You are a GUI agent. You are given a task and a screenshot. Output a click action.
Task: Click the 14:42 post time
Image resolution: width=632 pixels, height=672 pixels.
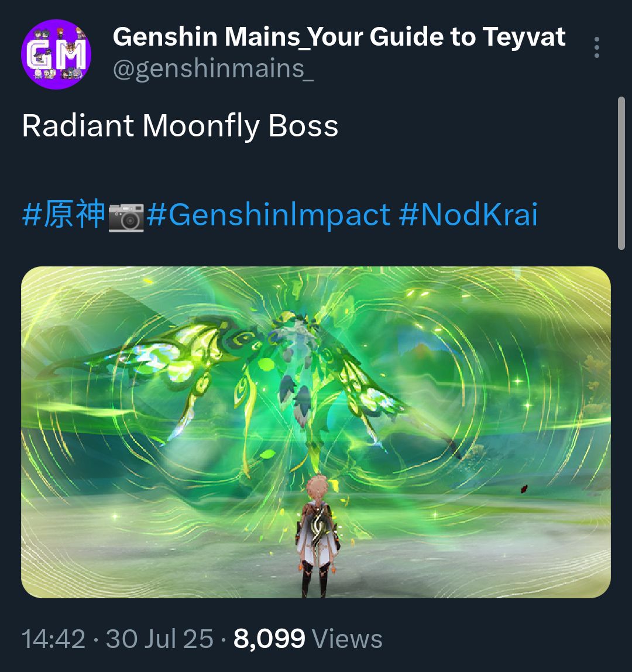[54, 639]
